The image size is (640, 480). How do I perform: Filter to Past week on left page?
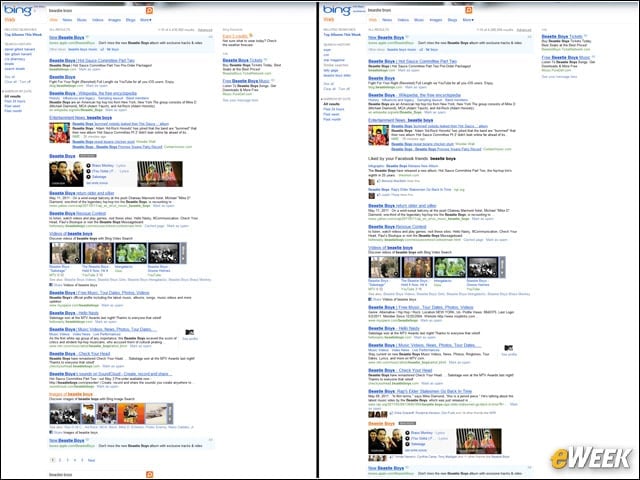point(12,106)
